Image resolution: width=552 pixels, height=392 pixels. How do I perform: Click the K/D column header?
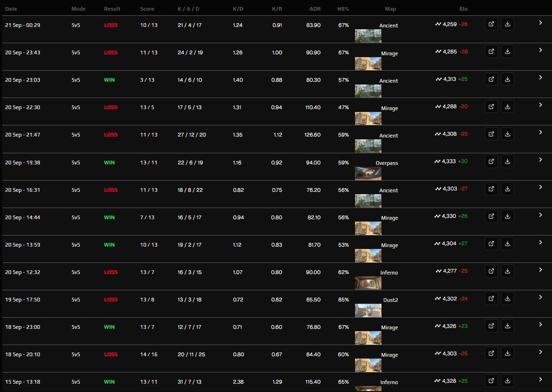click(238, 9)
